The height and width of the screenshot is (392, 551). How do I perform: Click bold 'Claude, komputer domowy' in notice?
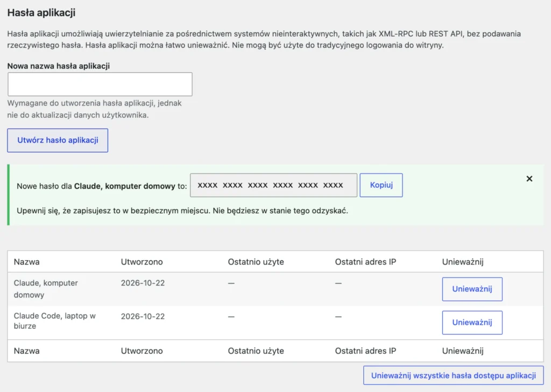coord(124,186)
